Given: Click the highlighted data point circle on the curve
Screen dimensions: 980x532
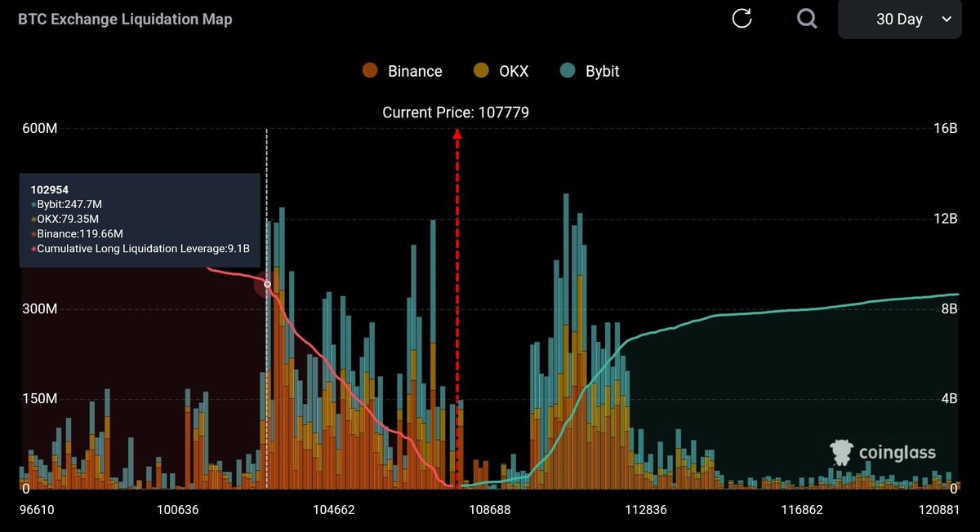Looking at the screenshot, I should [266, 285].
